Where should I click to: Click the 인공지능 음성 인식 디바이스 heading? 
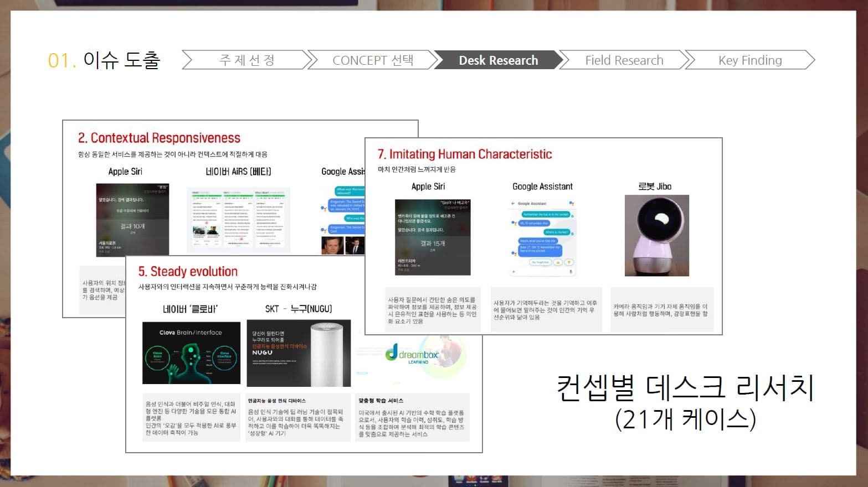pyautogui.click(x=277, y=401)
